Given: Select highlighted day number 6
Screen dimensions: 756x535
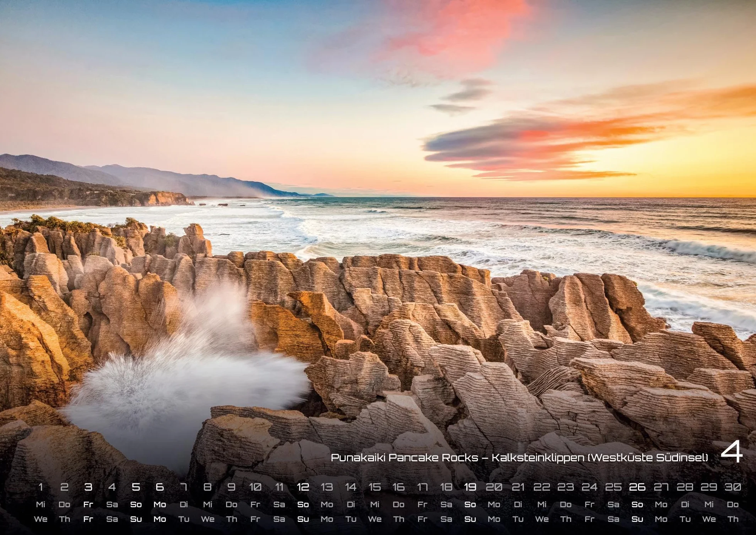Looking at the screenshot, I should coord(160,487).
